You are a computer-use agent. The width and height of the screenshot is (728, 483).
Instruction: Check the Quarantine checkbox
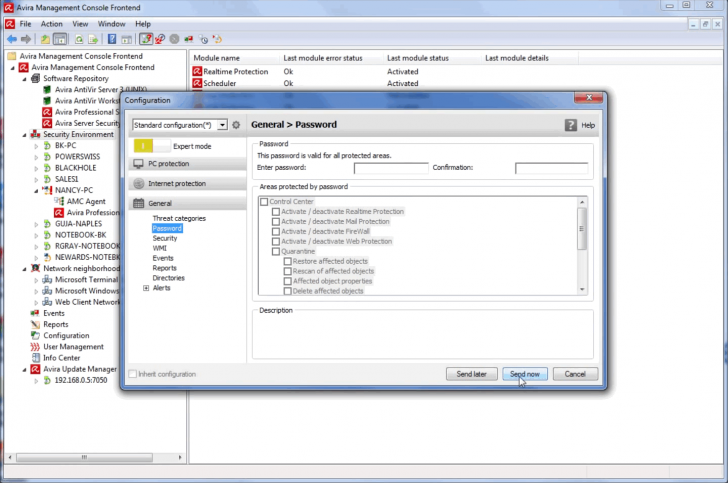[276, 251]
